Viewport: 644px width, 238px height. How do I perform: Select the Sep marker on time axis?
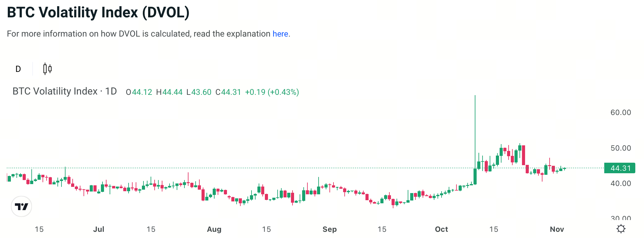(329, 229)
